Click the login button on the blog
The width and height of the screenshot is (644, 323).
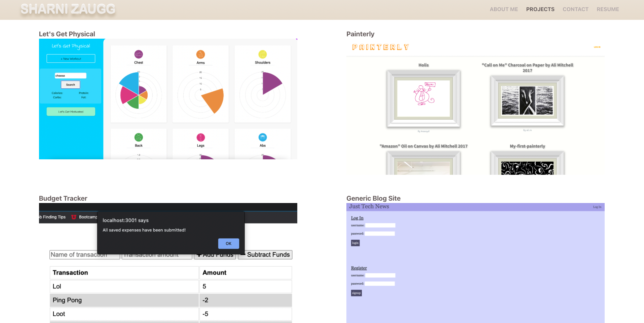(355, 243)
